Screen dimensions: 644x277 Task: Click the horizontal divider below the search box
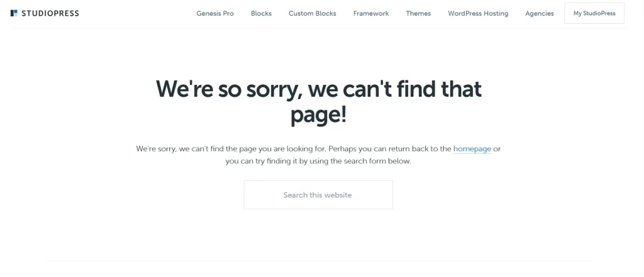point(318,260)
